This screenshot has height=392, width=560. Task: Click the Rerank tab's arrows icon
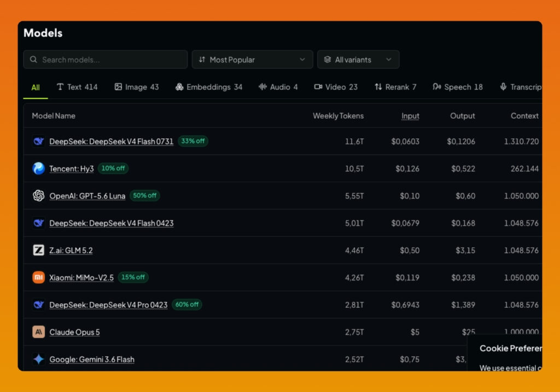point(378,87)
